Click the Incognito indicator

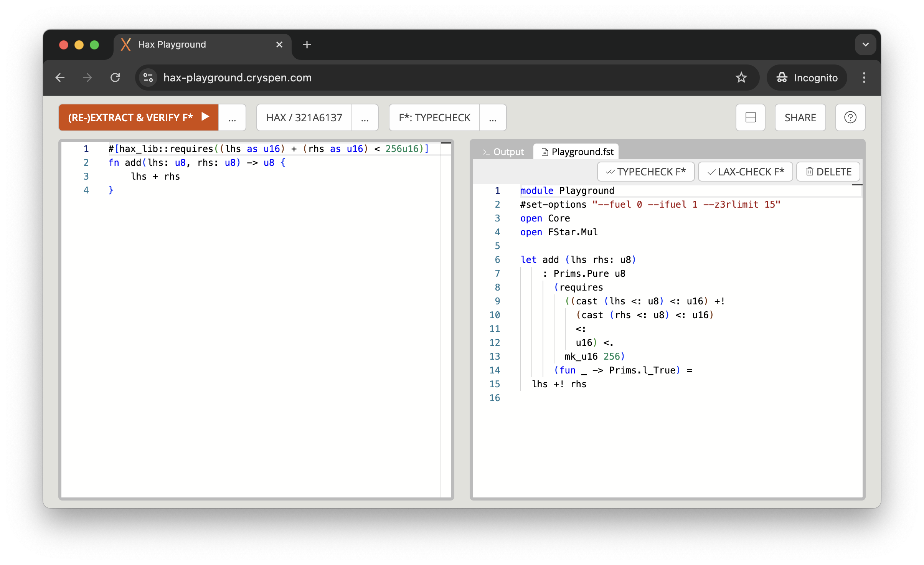pos(807,78)
